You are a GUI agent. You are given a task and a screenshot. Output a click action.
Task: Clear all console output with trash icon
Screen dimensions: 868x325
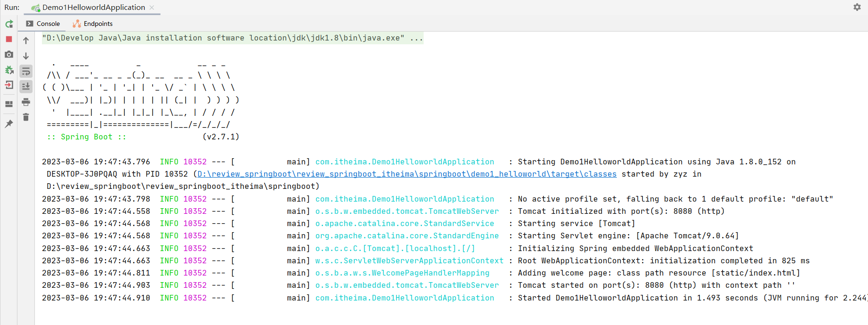coord(26,117)
